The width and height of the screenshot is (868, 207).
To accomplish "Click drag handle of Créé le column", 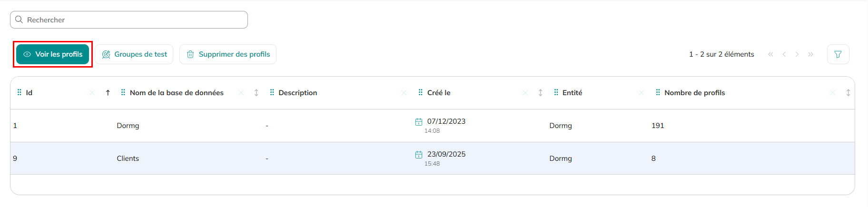I will point(421,92).
